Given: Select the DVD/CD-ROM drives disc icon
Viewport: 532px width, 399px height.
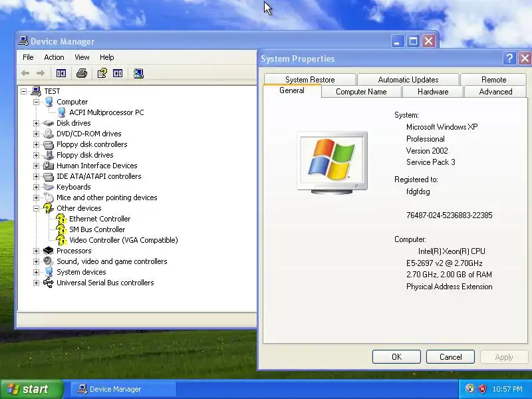Looking at the screenshot, I should (49, 134).
